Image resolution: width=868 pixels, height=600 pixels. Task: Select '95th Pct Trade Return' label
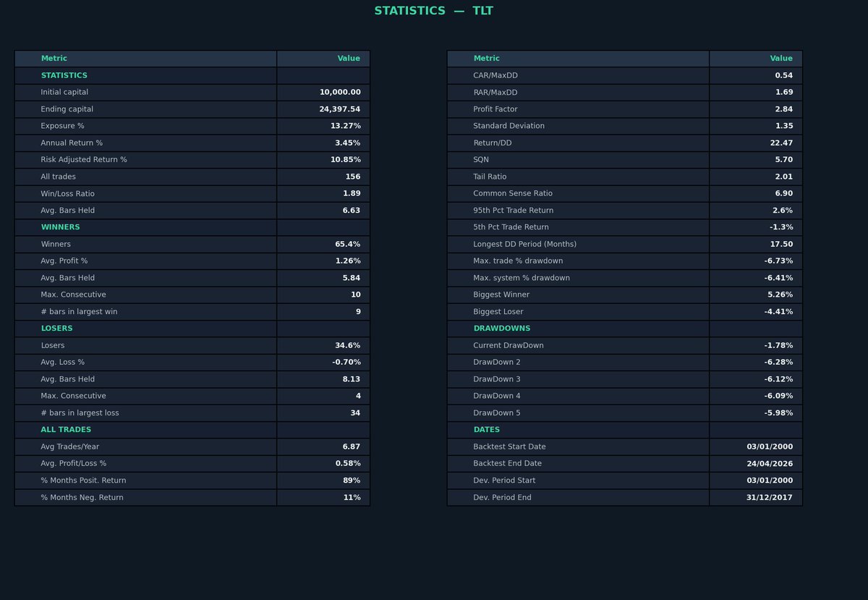(514, 211)
